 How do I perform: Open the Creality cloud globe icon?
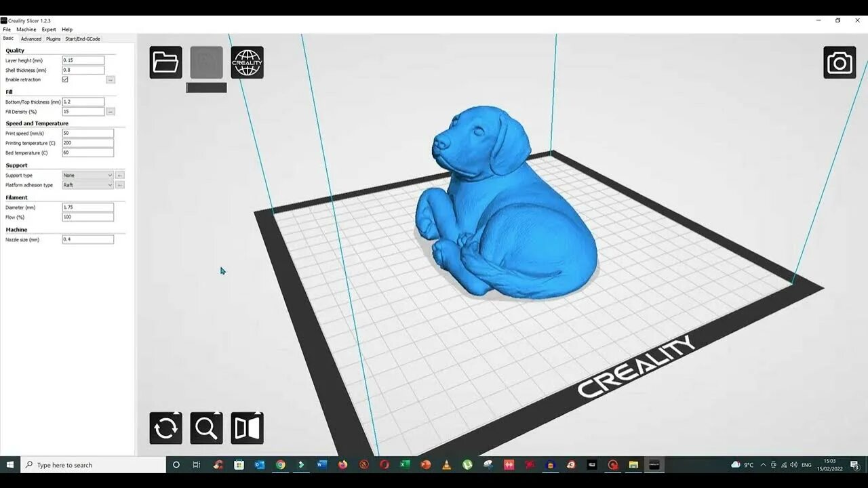click(247, 62)
